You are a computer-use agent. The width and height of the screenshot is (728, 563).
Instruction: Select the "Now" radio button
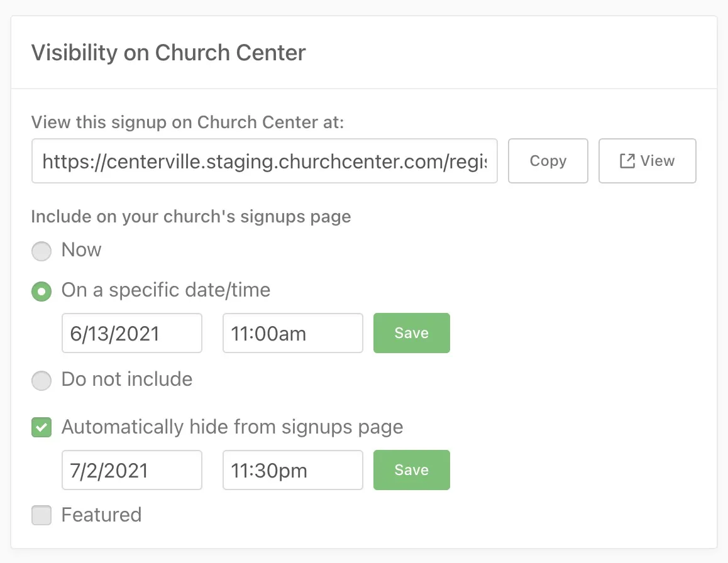pyautogui.click(x=41, y=251)
